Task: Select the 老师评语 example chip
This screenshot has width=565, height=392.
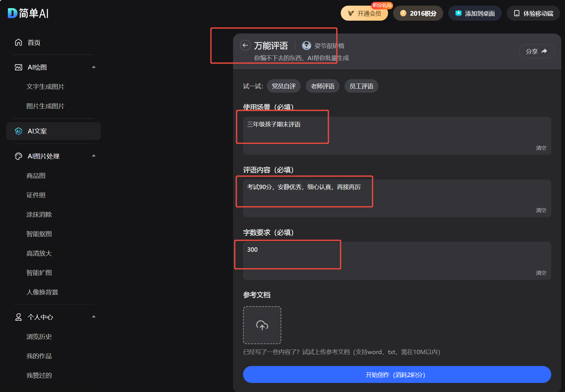Action: coord(322,86)
